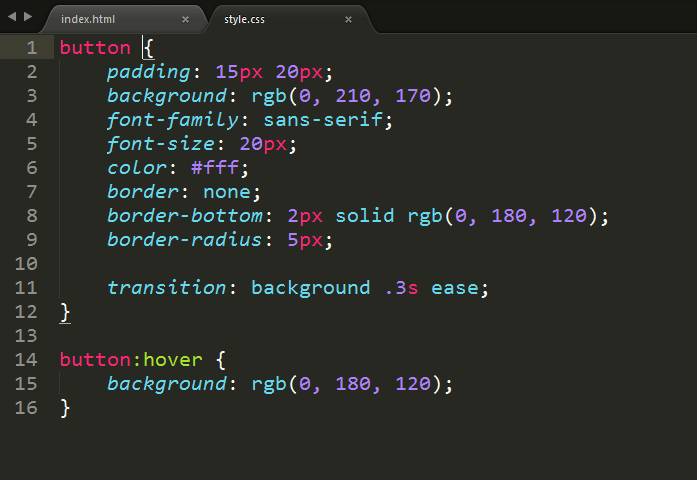Viewport: 697px width, 480px height.
Task: Click line number 13 in gutter
Action: [x=26, y=336]
